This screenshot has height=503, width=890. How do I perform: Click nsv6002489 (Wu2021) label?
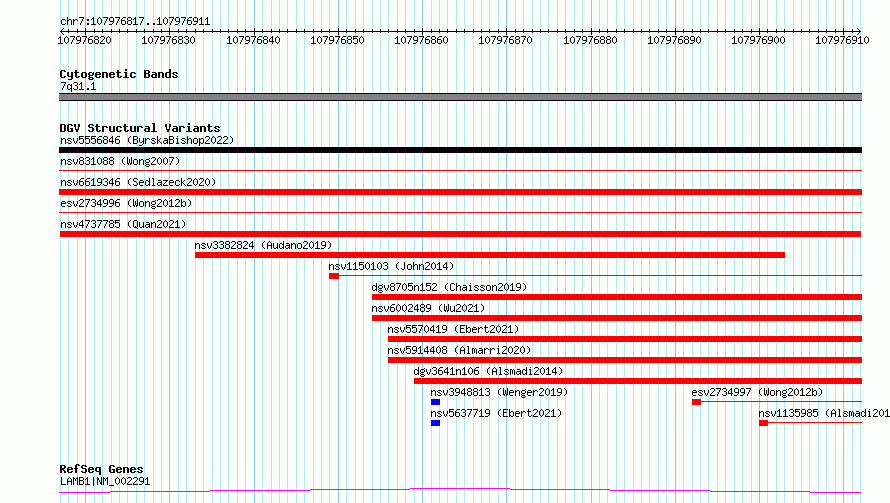coord(428,308)
